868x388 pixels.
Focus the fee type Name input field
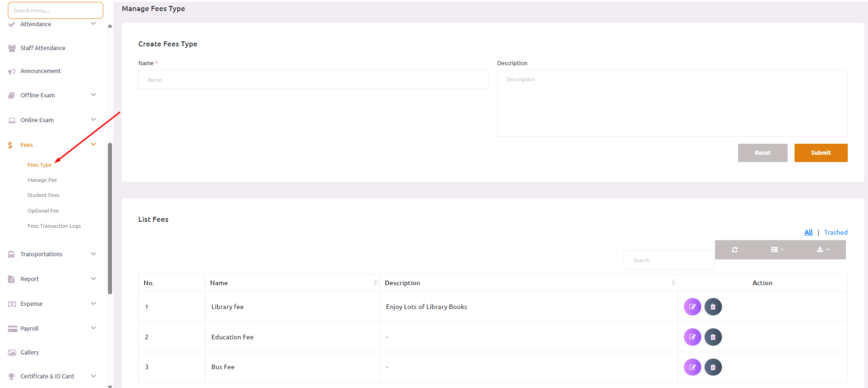[313, 80]
